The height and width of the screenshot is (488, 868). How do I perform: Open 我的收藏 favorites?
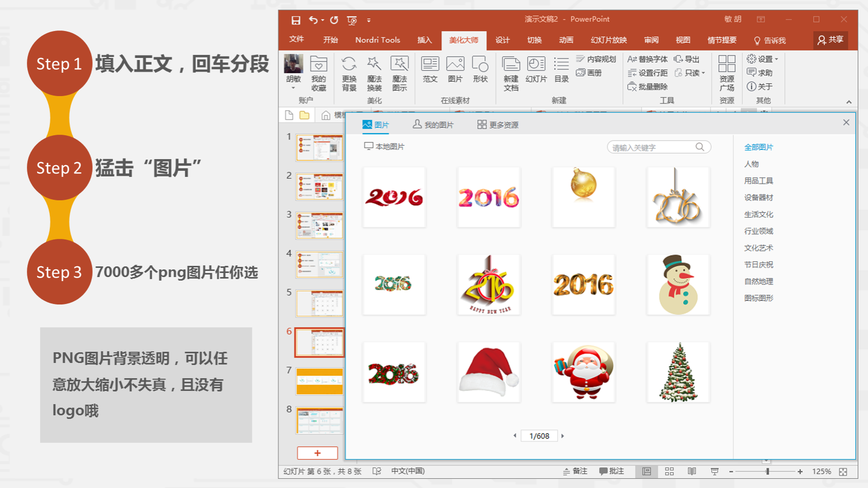319,73
